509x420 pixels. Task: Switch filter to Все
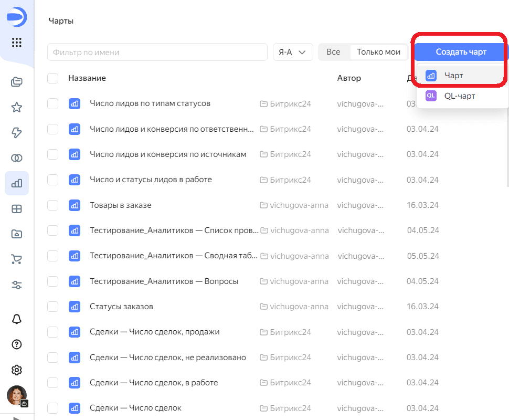tap(333, 52)
